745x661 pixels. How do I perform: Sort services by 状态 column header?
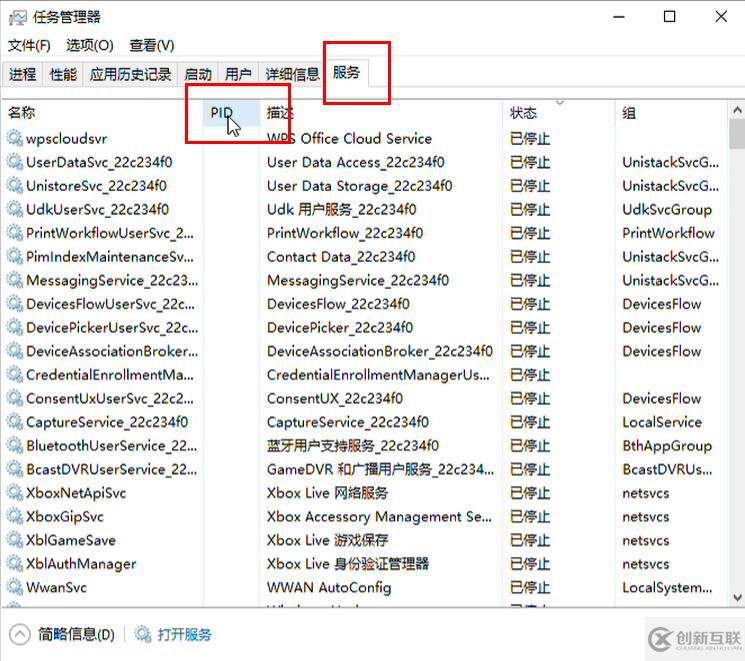click(559, 113)
